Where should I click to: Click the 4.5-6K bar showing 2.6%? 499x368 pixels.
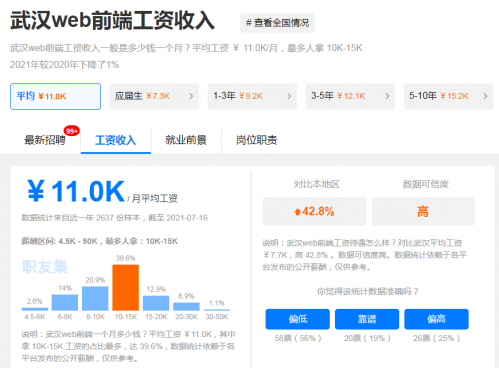35,309
